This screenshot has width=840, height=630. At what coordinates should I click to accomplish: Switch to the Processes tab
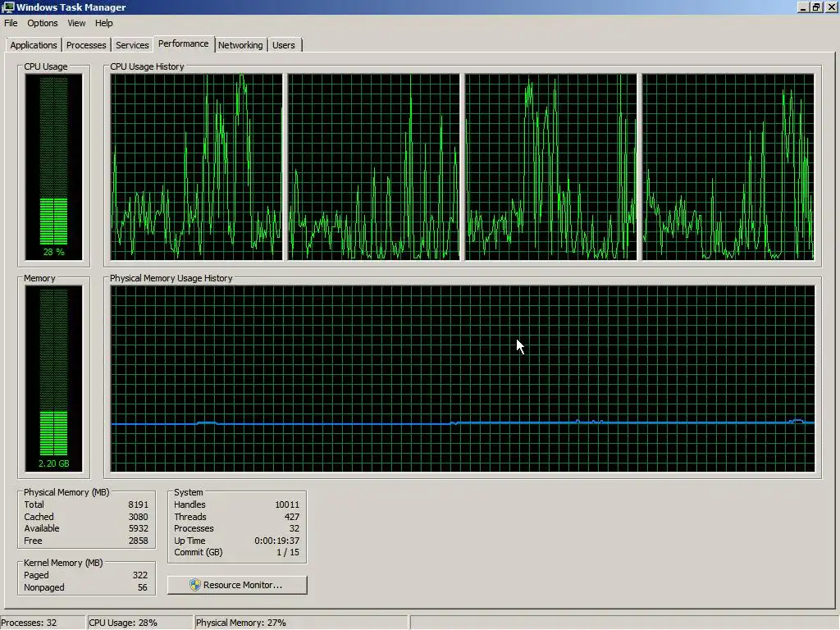86,45
